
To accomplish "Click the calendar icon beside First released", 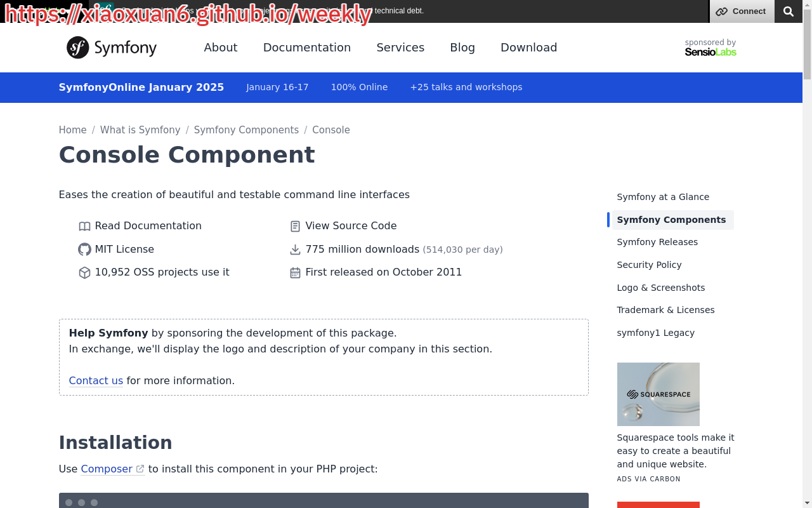I will point(295,272).
